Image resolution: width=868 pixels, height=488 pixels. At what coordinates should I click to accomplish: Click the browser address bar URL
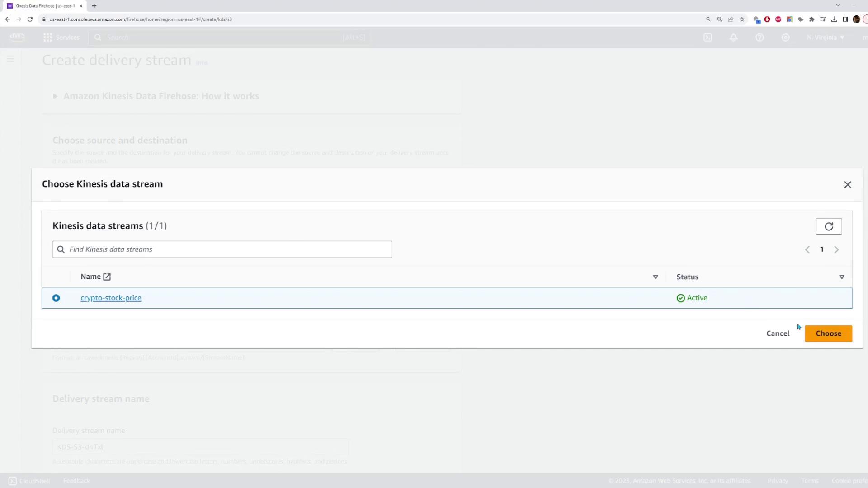click(141, 19)
